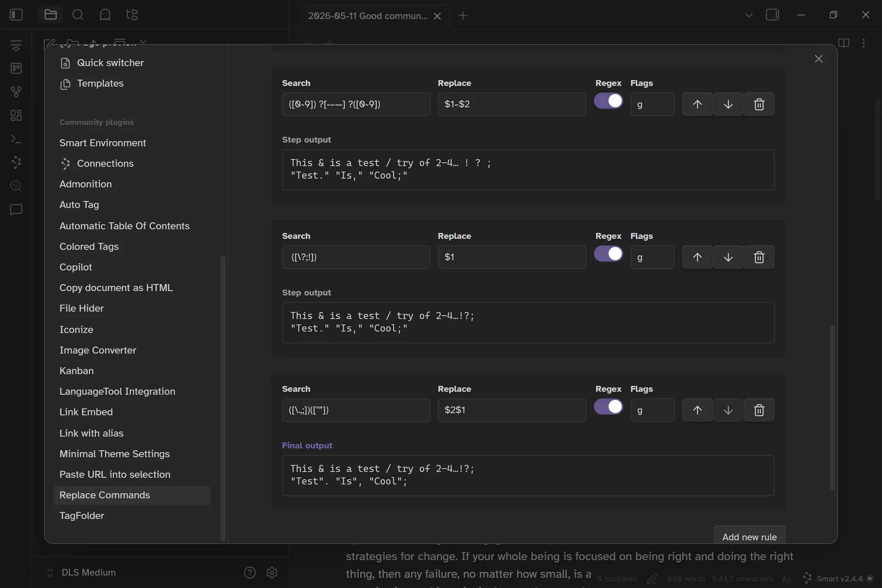Close the 2026-05-11 Good commun note tab
Image resolution: width=882 pixels, height=588 pixels.
[x=437, y=16]
